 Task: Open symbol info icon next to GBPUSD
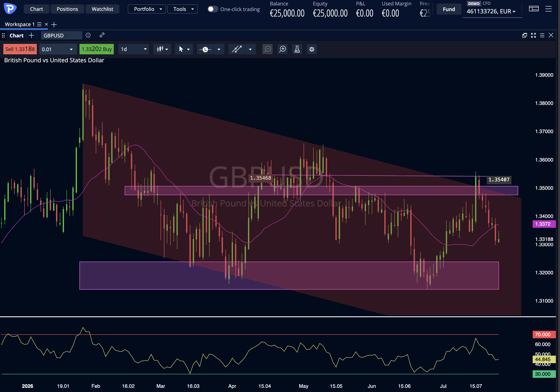(88, 35)
